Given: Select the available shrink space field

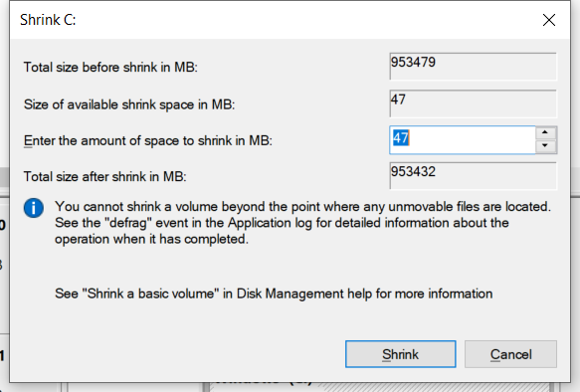Looking at the screenshot, I should click(473, 103).
